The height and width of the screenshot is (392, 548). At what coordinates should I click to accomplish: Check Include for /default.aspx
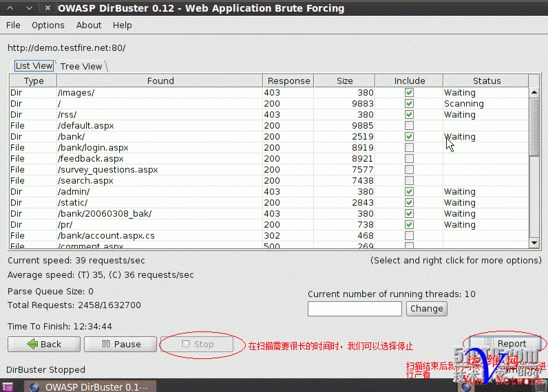[409, 125]
